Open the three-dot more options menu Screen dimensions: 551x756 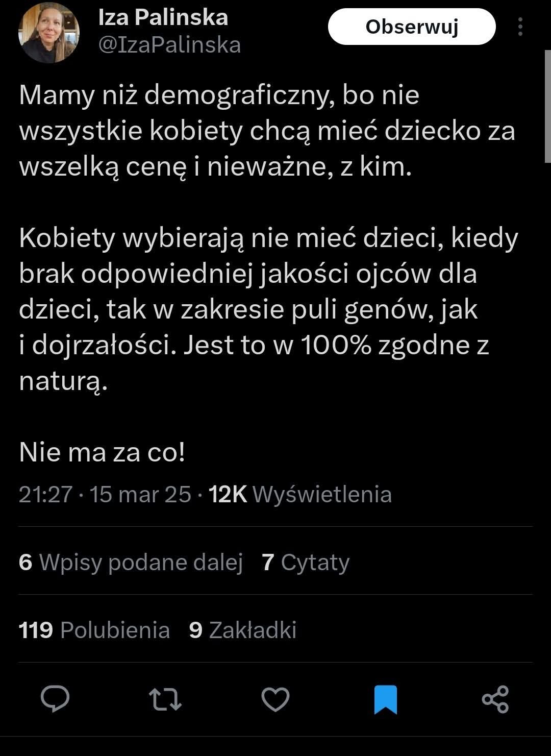520,27
